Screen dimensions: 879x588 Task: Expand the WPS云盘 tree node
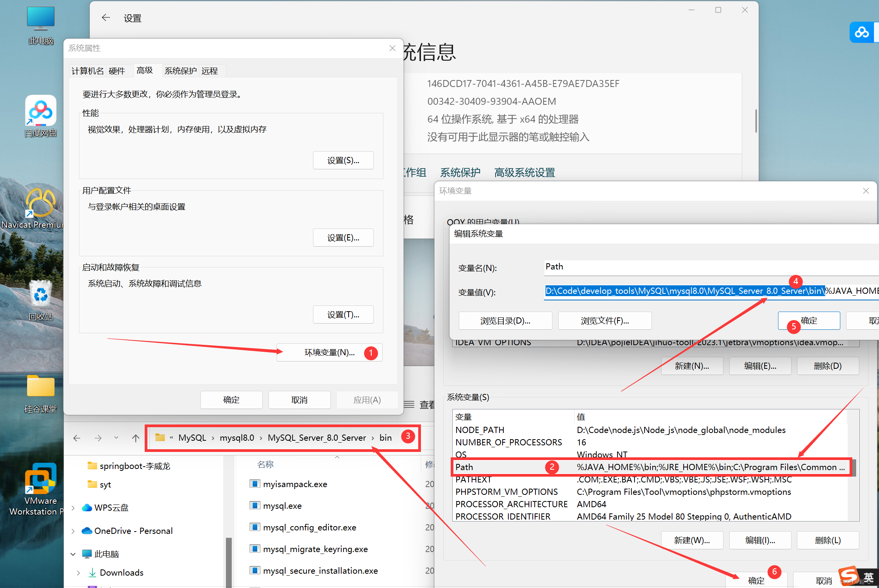(x=73, y=508)
